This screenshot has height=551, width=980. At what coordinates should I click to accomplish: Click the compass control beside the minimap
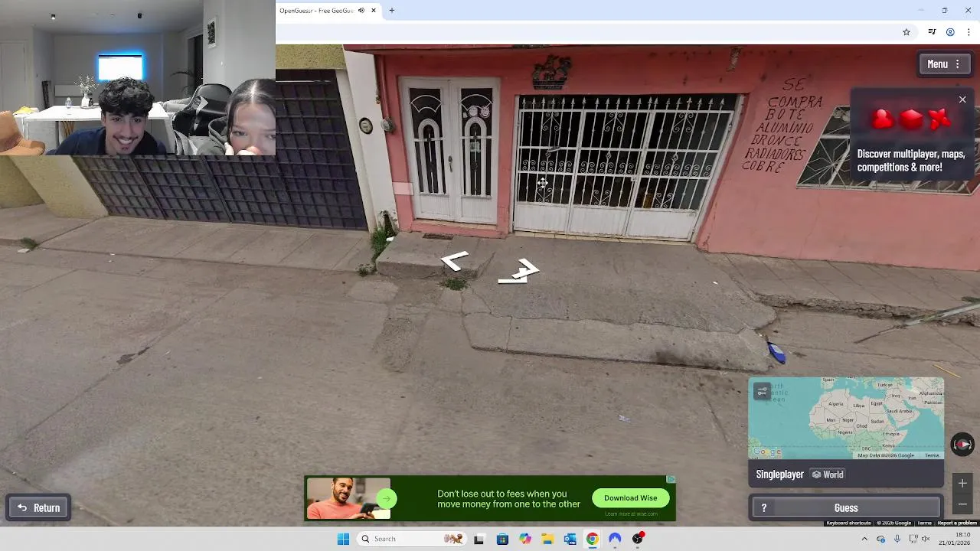click(x=962, y=445)
